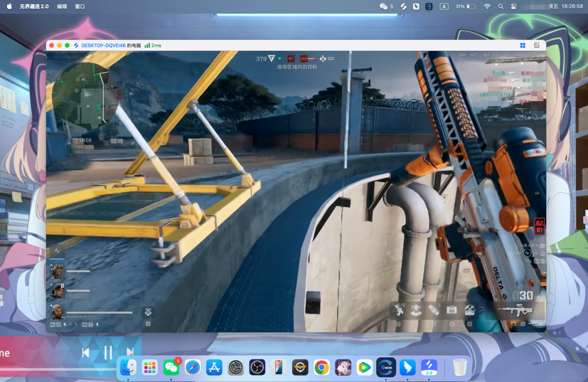The image size is (588, 382).
Task: Open Finder from the Dock
Action: coord(128,368)
